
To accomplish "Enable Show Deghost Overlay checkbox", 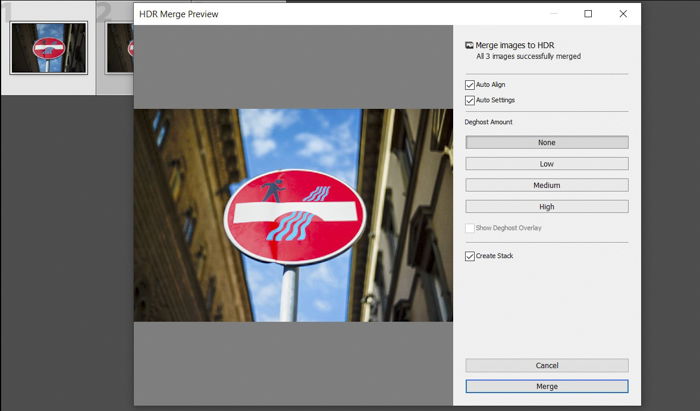I will click(470, 228).
